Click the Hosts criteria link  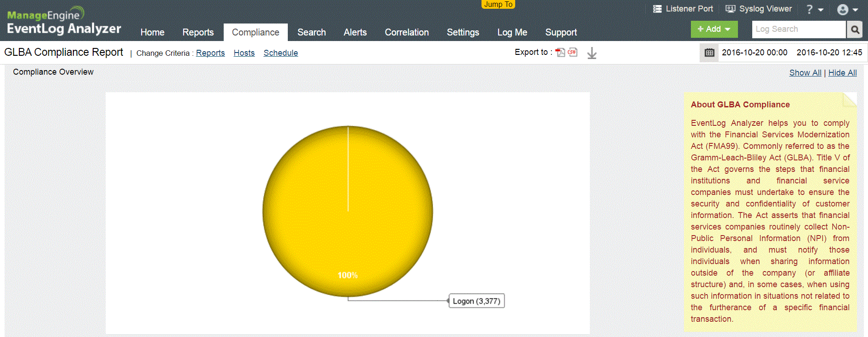click(x=244, y=53)
